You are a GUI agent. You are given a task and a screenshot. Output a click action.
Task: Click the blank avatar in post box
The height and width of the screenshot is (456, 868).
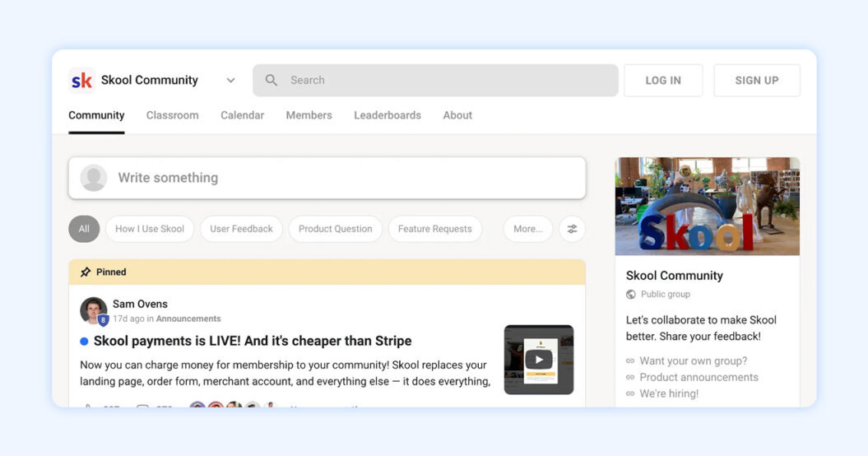(x=94, y=178)
